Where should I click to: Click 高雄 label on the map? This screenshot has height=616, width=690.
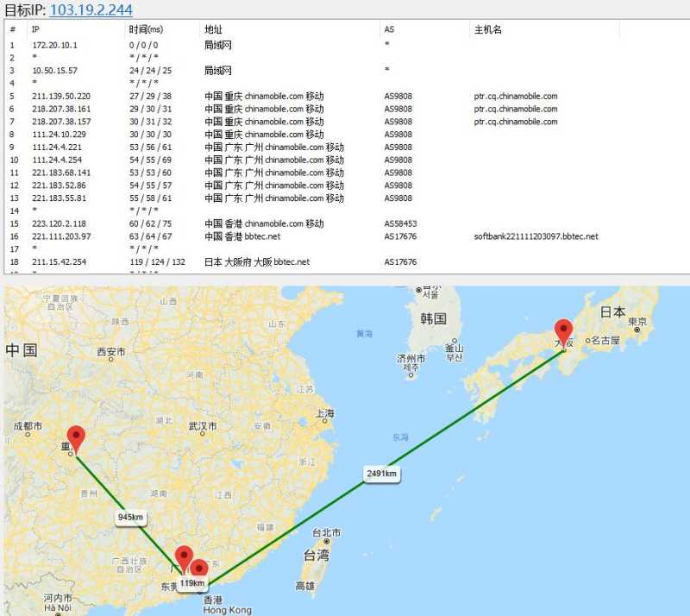coord(305,586)
